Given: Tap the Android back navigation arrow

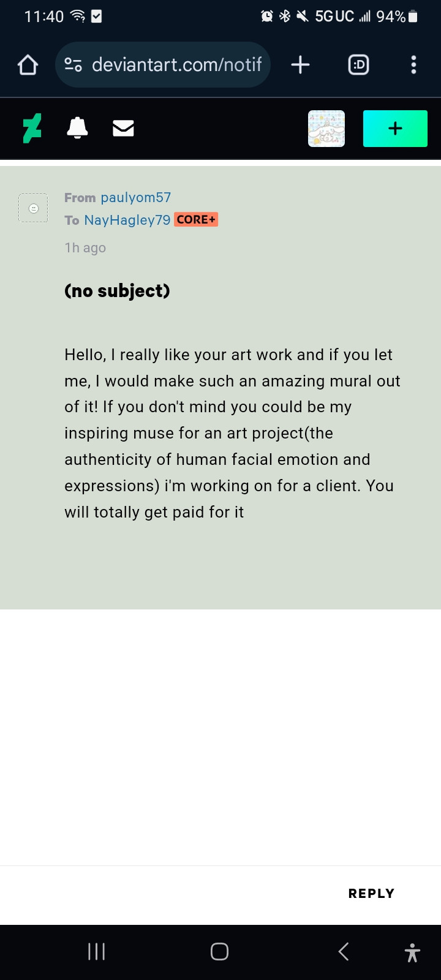Looking at the screenshot, I should click(344, 952).
